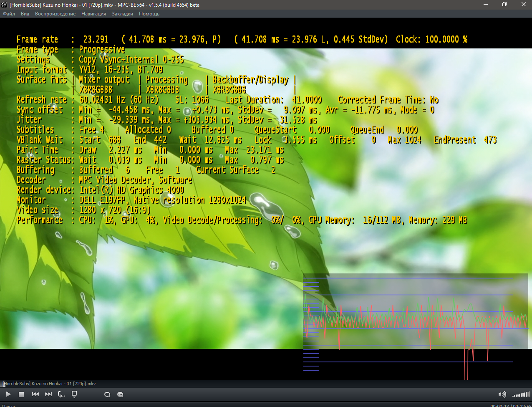Minimize the MPC-BE window
The width and height of the screenshot is (532, 407).
click(x=485, y=5)
